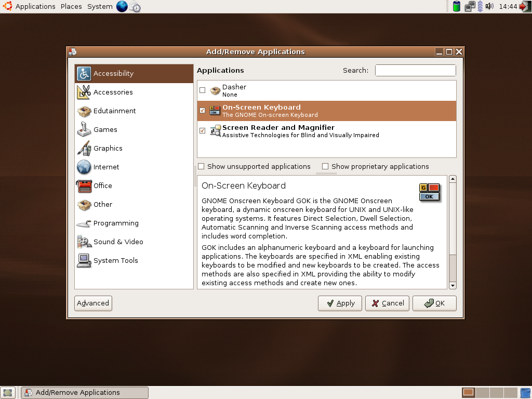Click the description scrollbar down arrow

coord(453,286)
